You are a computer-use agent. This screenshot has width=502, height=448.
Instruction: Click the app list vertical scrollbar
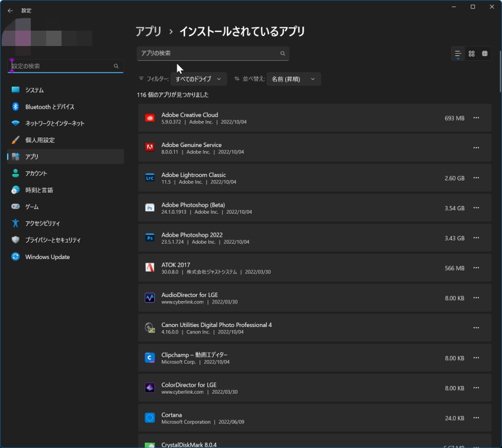click(500, 71)
